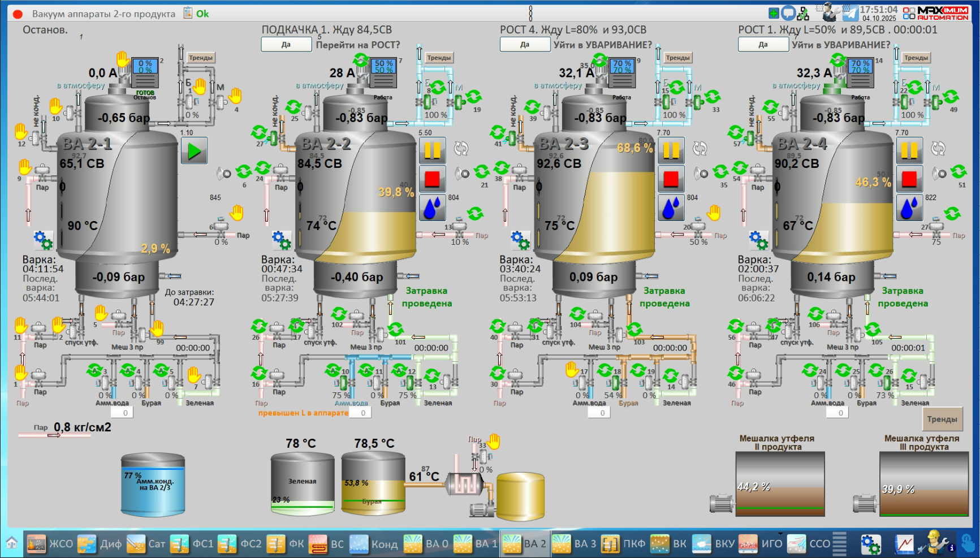Click the green plus icon in the top bar
980x558 pixels.
coord(774,13)
